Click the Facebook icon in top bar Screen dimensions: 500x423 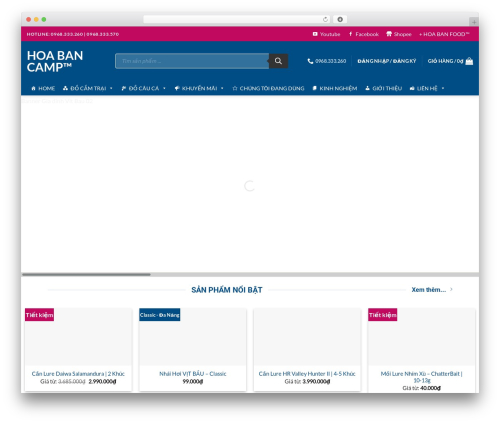pos(350,34)
